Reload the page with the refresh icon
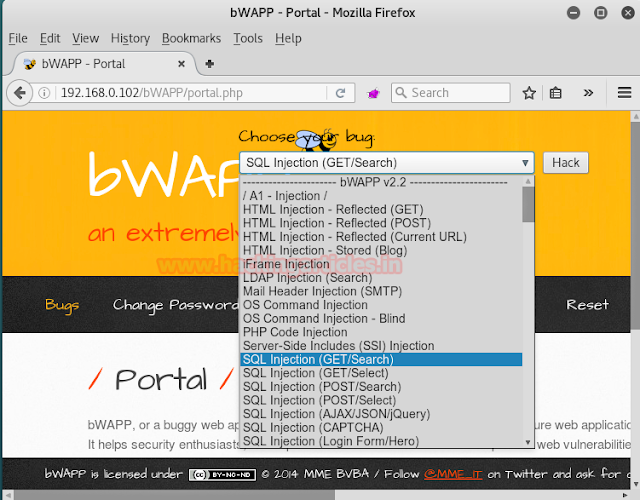Screen dimensions: 640x500 point(340,93)
